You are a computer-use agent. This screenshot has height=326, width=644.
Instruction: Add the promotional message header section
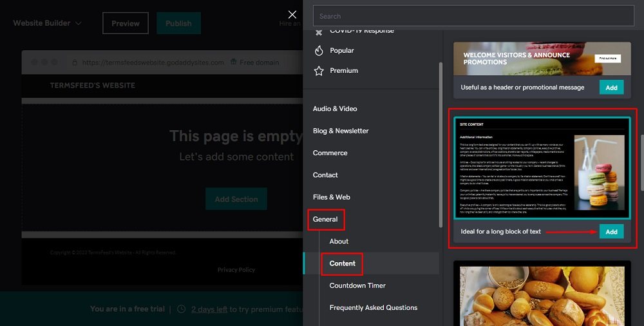(612, 88)
